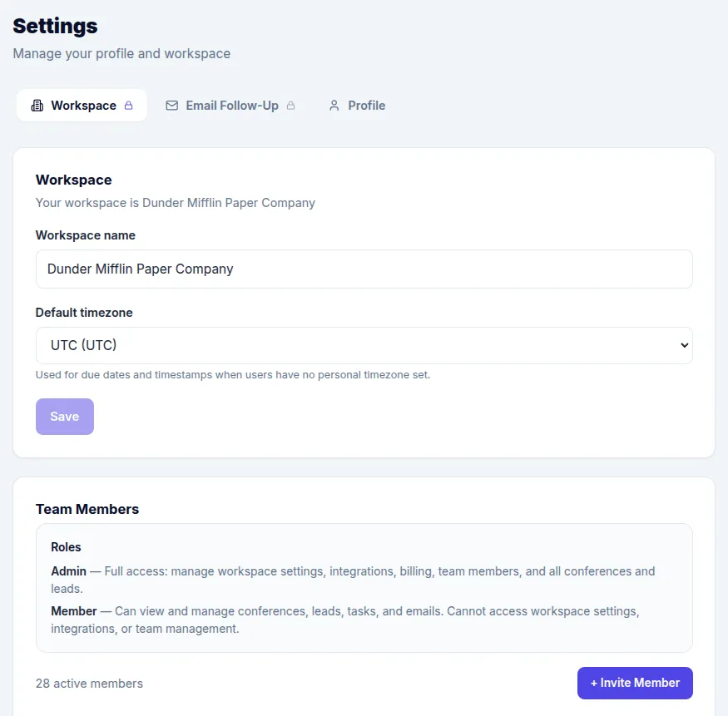Click the Settings page heading
728x716 pixels.
point(55,26)
